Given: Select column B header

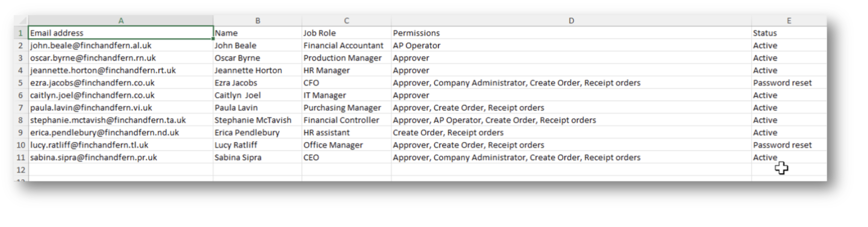Looking at the screenshot, I should [257, 21].
